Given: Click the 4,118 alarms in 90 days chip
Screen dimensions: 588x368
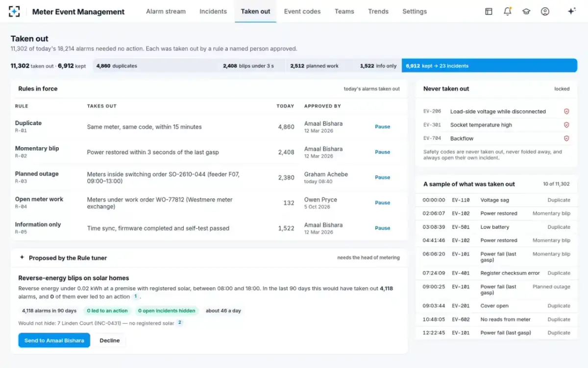Looking at the screenshot, I should tap(49, 311).
